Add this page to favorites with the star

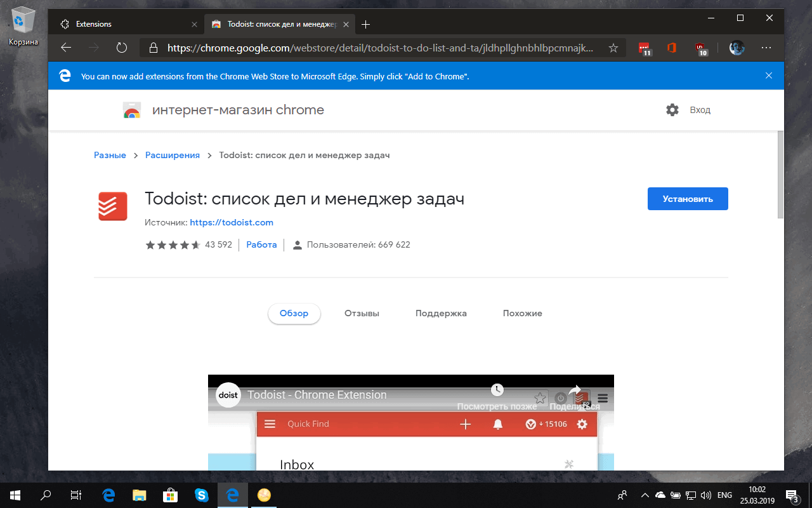coord(613,48)
